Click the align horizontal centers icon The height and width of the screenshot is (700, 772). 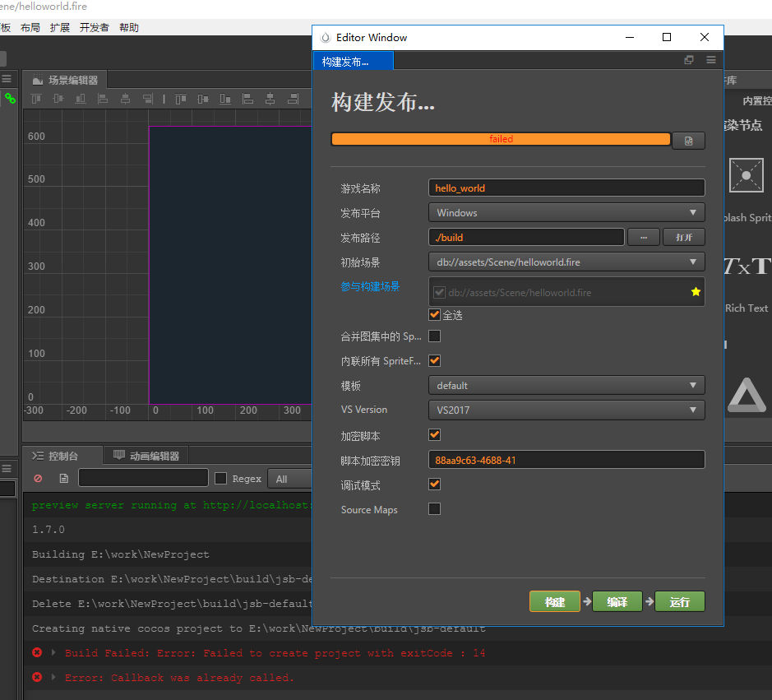(x=125, y=99)
